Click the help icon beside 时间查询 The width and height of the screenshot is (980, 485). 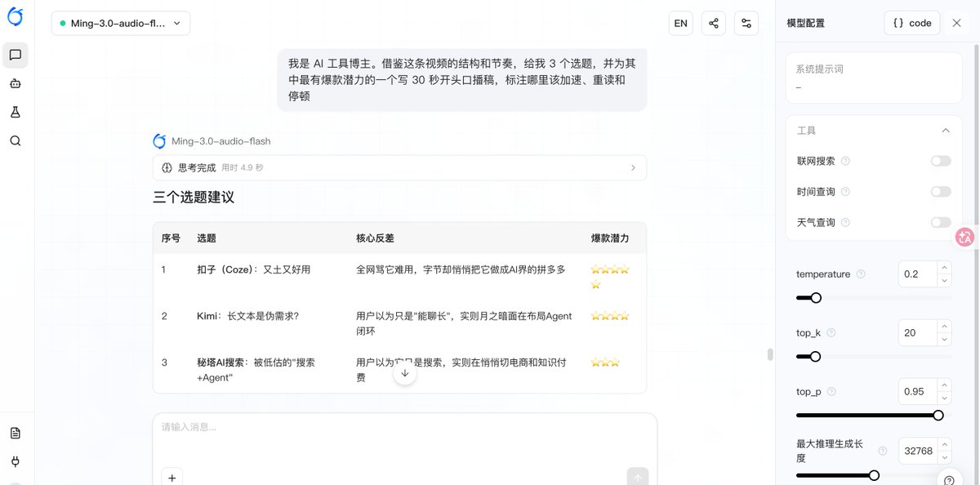coord(845,192)
